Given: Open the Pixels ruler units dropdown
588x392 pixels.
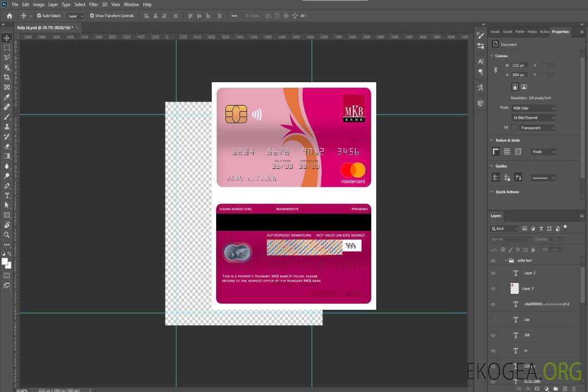Looking at the screenshot, I should (x=543, y=152).
